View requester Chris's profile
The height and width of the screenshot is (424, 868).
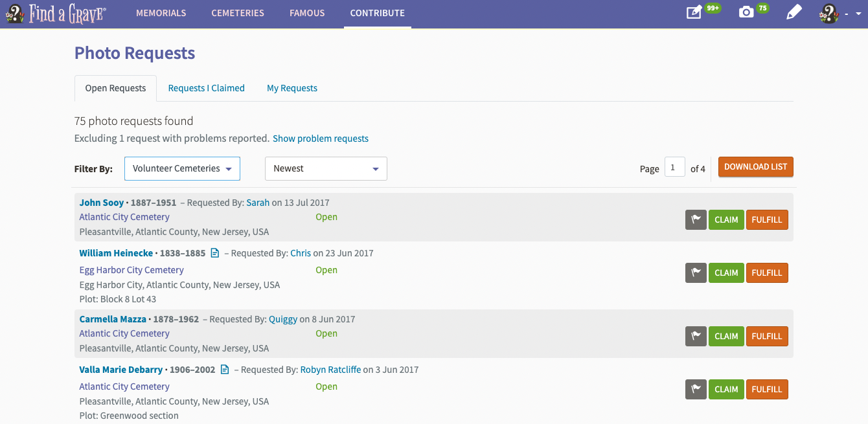tap(301, 253)
